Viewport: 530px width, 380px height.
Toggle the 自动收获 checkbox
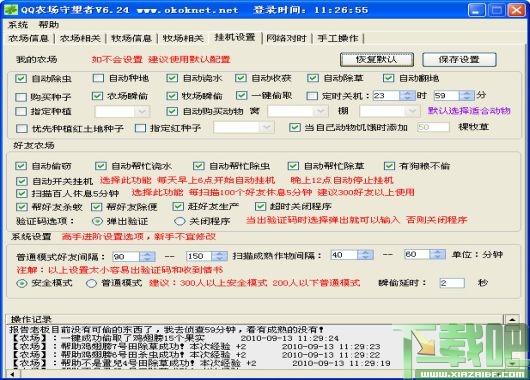click(x=241, y=78)
